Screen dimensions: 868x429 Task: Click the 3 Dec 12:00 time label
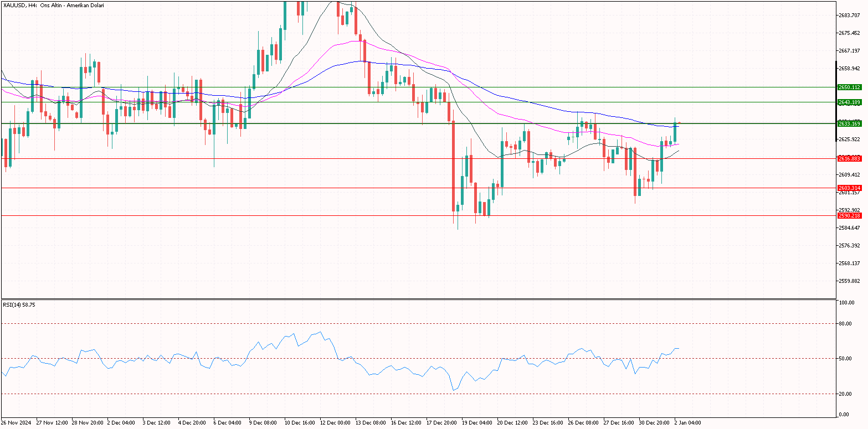click(x=157, y=423)
